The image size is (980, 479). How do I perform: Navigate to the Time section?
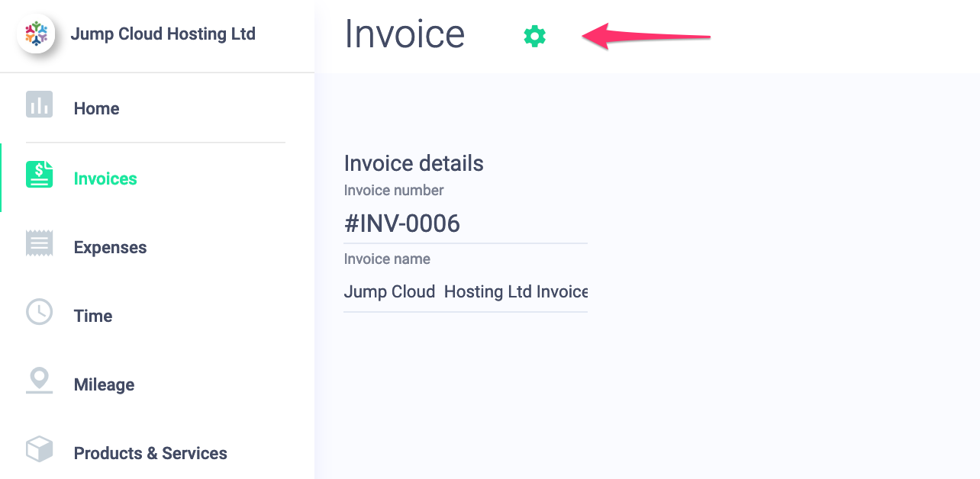92,316
